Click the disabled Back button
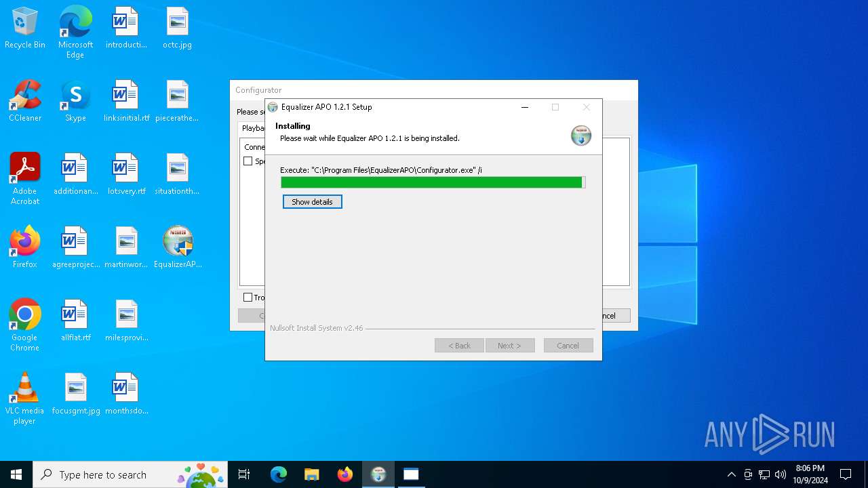Viewport: 868px width, 488px height. 459,346
